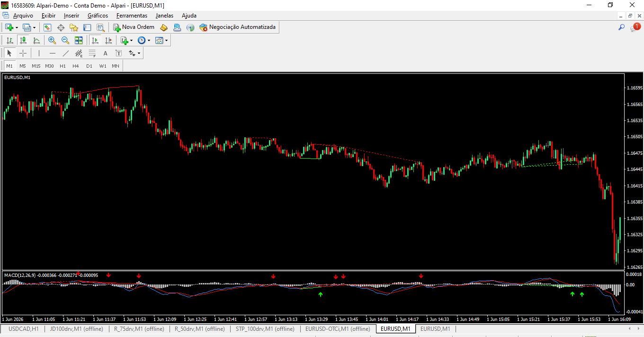Open MetaEditor yellow book icon
The width and height of the screenshot is (644, 337).
coord(164,27)
